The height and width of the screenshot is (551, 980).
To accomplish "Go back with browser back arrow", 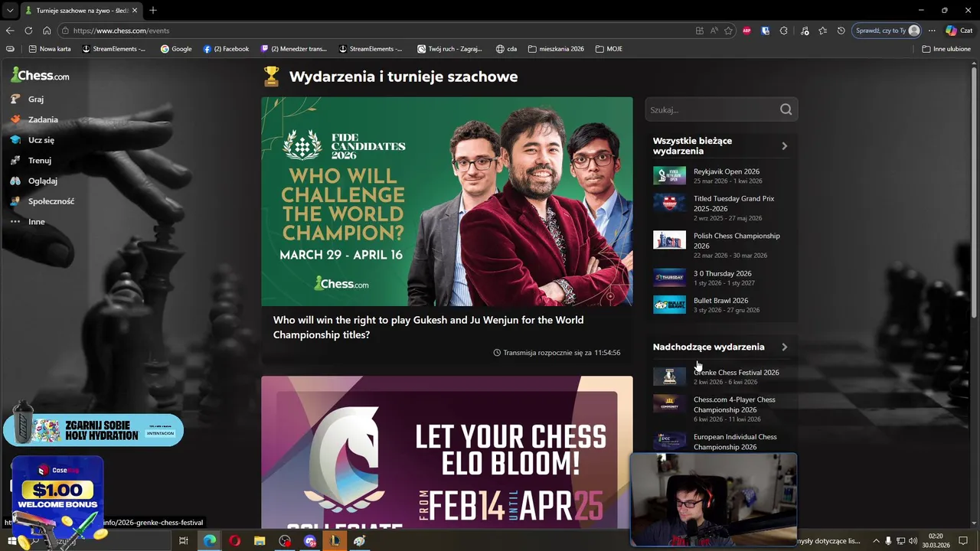I will tap(10, 31).
